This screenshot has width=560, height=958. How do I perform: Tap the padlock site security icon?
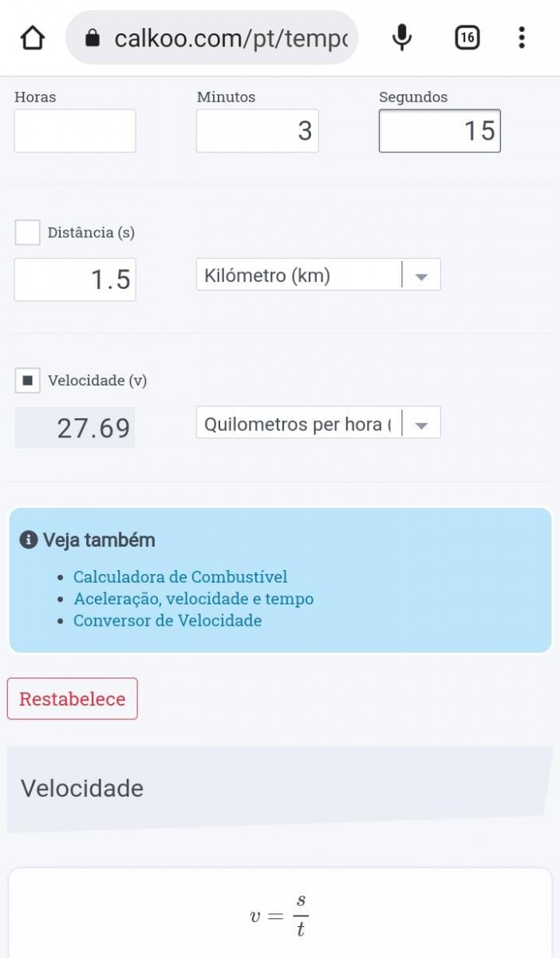coord(93,38)
